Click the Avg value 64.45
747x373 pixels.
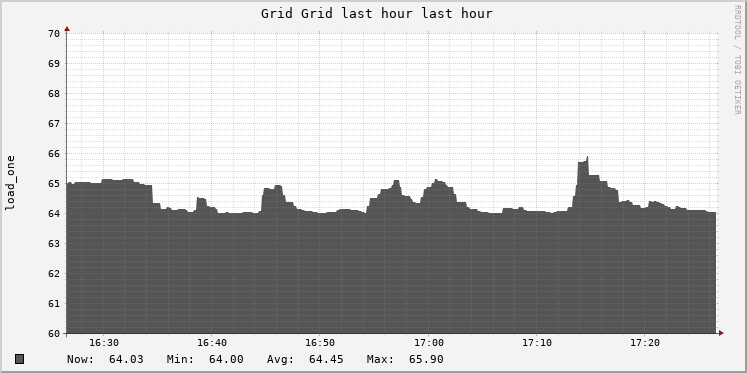[x=326, y=359]
